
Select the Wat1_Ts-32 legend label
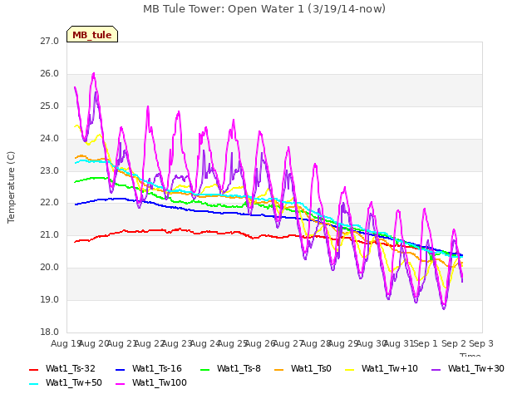point(70,368)
